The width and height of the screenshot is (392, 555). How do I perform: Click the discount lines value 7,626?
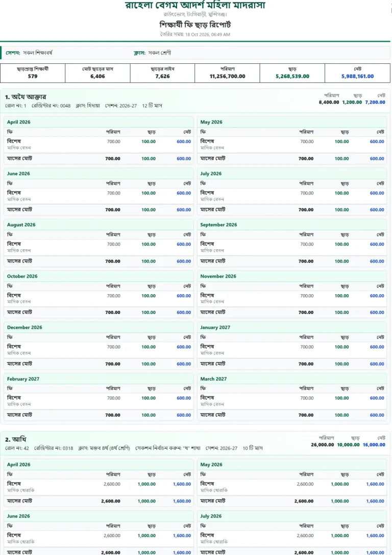(x=162, y=76)
